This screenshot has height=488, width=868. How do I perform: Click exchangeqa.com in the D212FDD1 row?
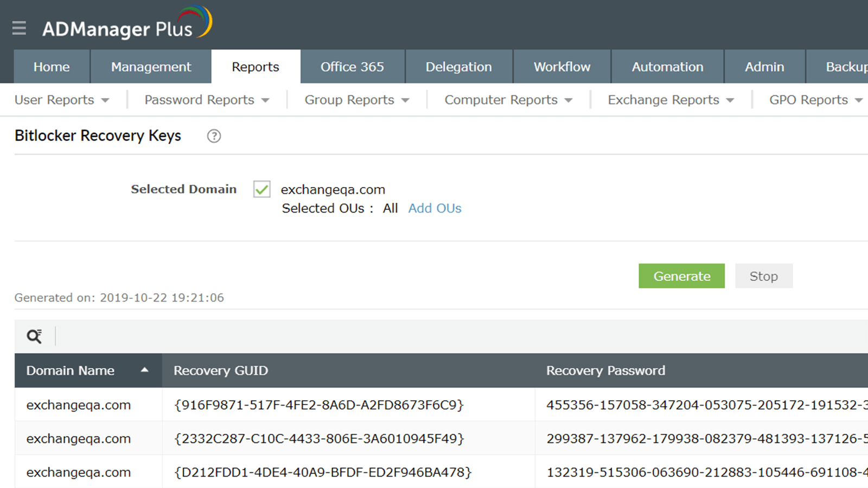79,472
